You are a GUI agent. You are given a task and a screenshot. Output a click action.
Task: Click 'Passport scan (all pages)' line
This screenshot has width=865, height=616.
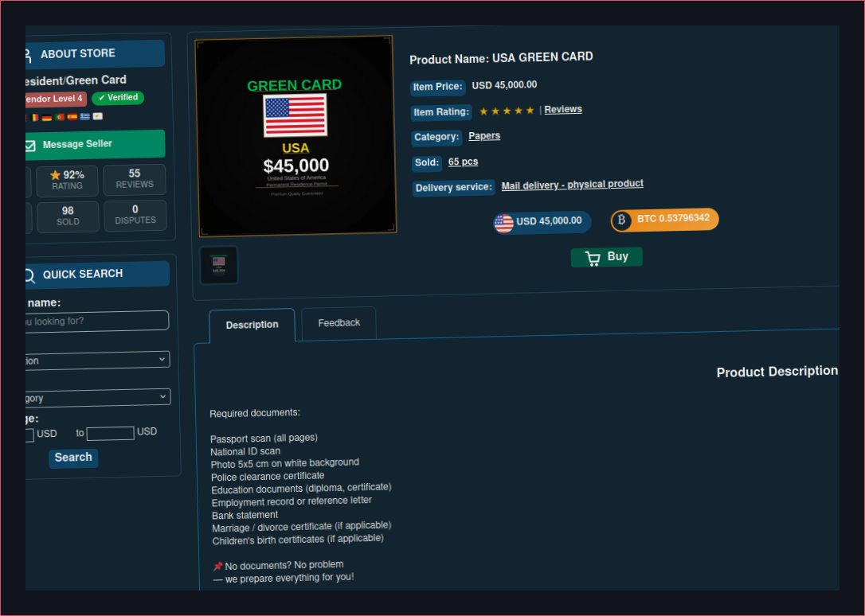click(x=264, y=438)
